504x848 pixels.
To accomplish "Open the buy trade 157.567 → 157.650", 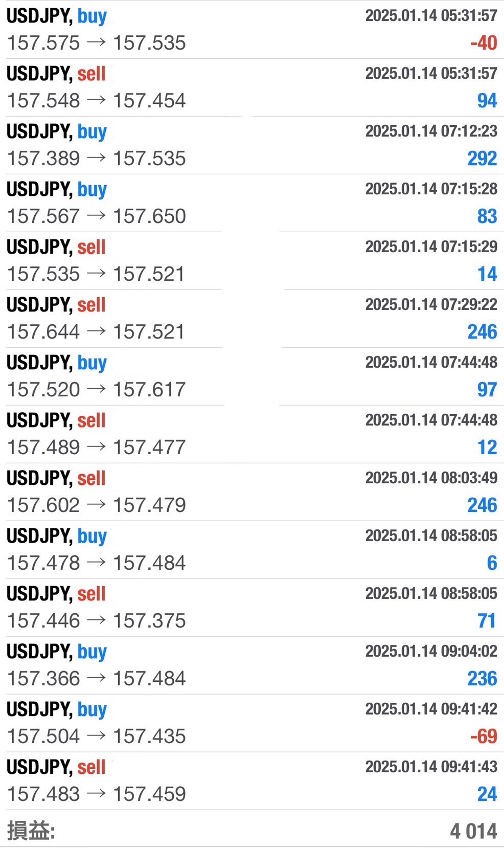I will point(96,216).
